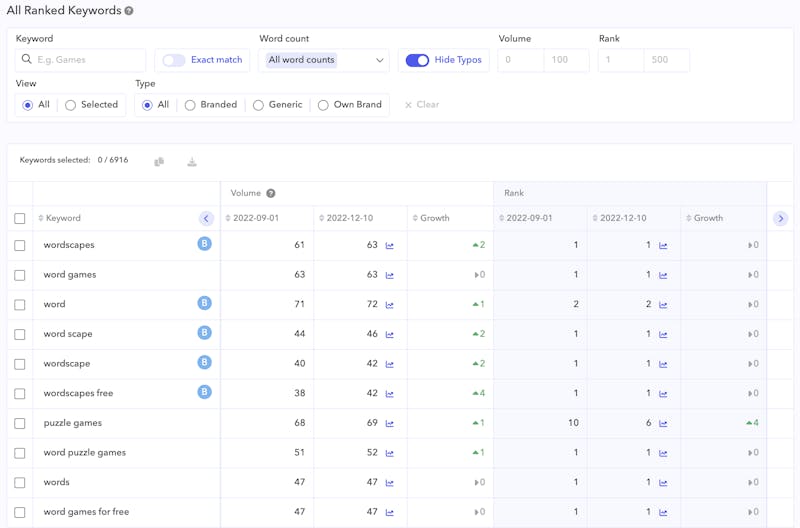Open volume chart icon for word games row
The width and height of the screenshot is (800, 528).
(390, 275)
